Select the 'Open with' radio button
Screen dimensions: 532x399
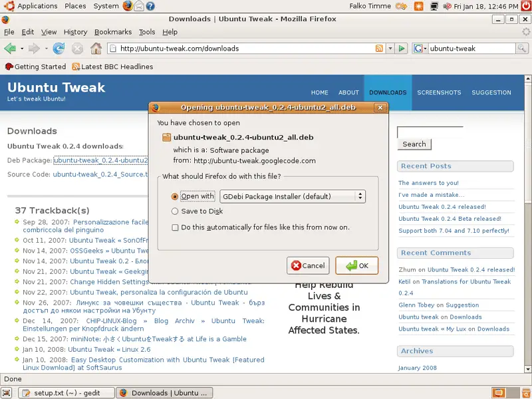(x=175, y=196)
